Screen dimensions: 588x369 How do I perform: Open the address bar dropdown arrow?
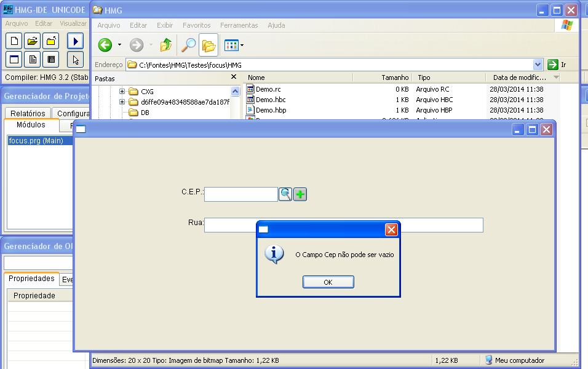pos(538,65)
